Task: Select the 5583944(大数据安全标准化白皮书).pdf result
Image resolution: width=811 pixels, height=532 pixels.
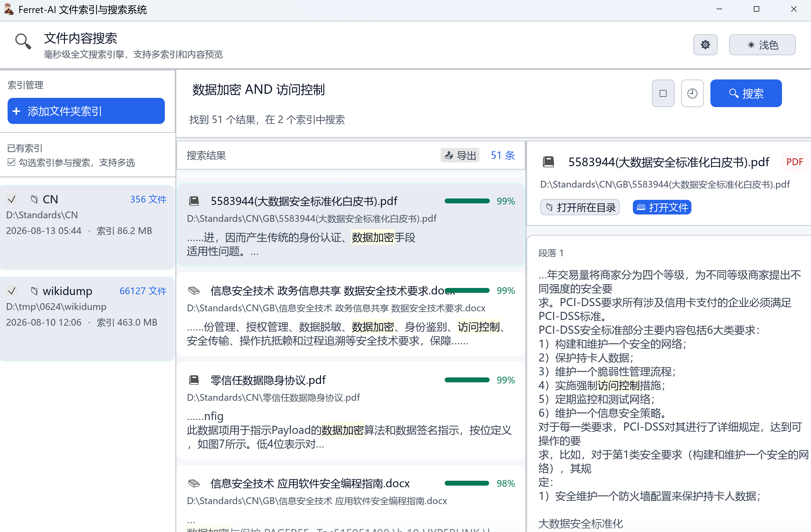Action: tap(351, 225)
